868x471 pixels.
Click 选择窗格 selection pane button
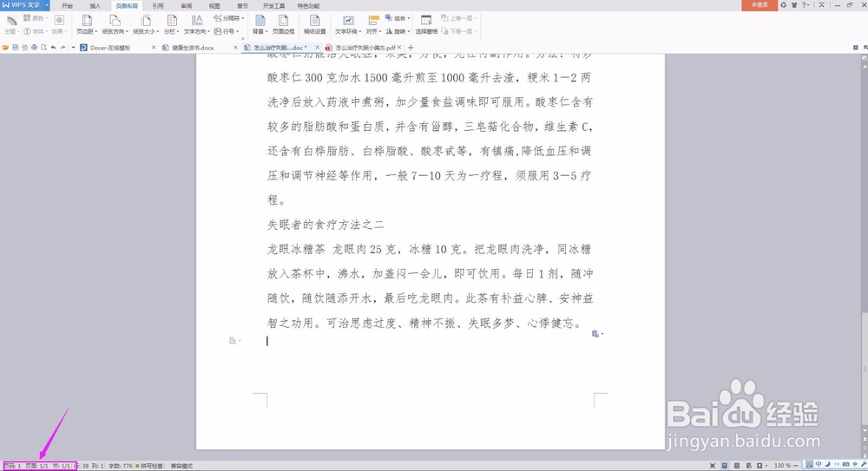(x=426, y=25)
